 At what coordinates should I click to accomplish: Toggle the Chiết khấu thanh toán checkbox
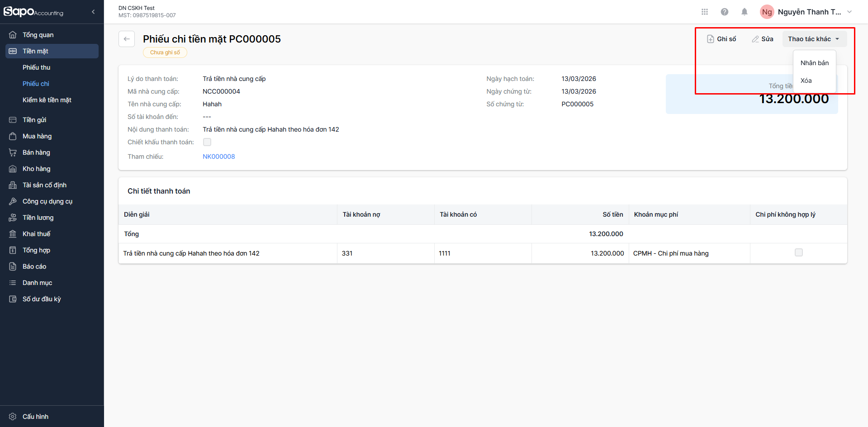click(x=207, y=142)
